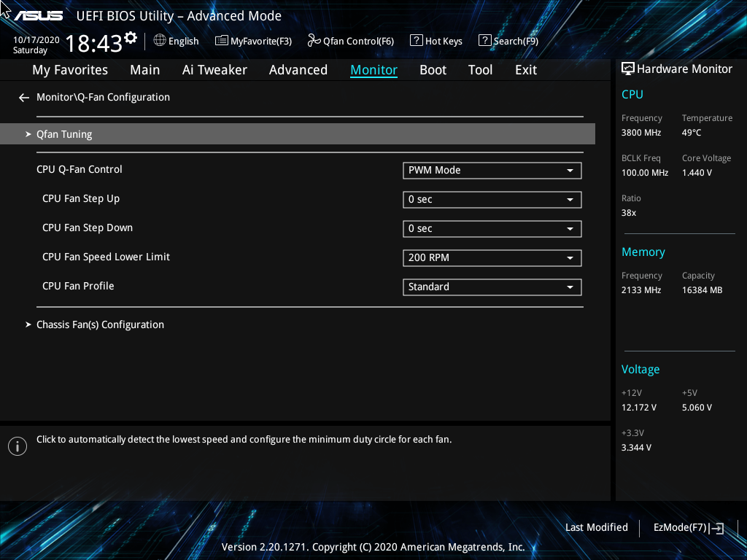This screenshot has width=747, height=560.
Task: Click the Hardware Monitor screen icon
Action: (x=628, y=69)
